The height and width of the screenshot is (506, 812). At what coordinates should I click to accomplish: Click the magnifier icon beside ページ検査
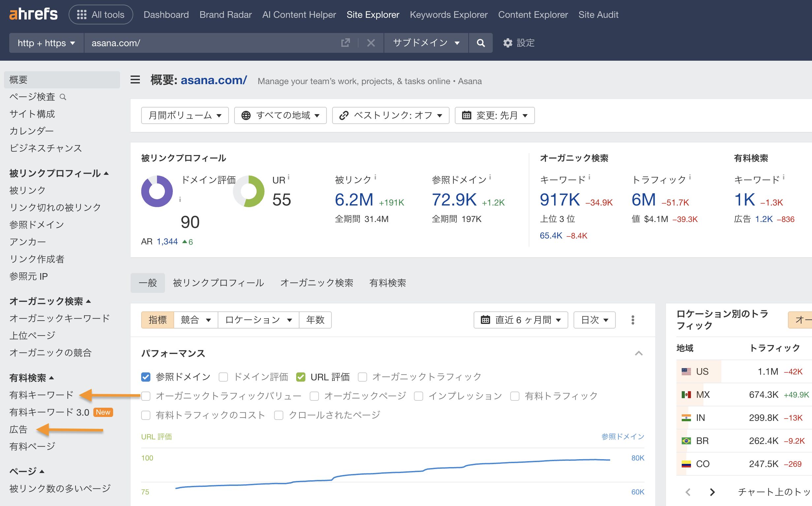click(64, 97)
